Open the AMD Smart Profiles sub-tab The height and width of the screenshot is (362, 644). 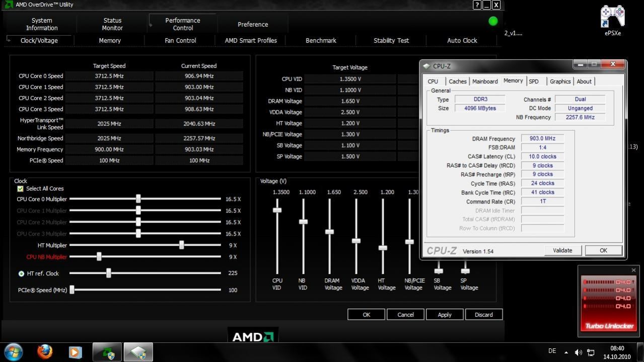point(251,40)
